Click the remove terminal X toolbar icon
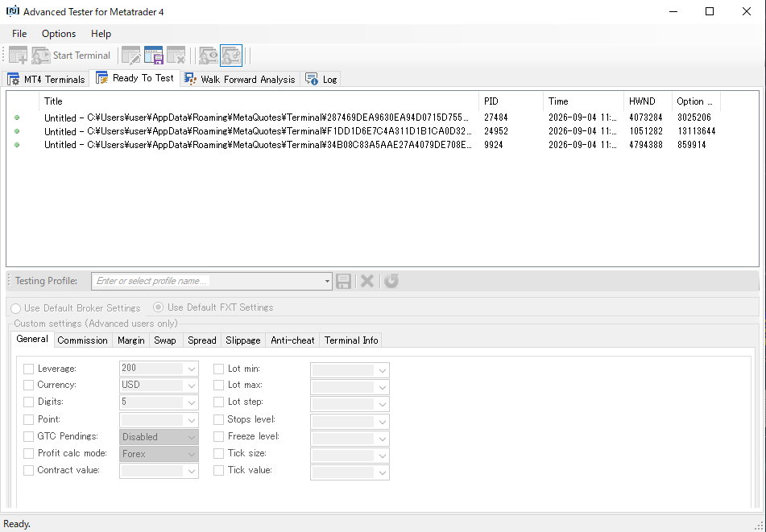The height and width of the screenshot is (532, 766). coord(176,56)
